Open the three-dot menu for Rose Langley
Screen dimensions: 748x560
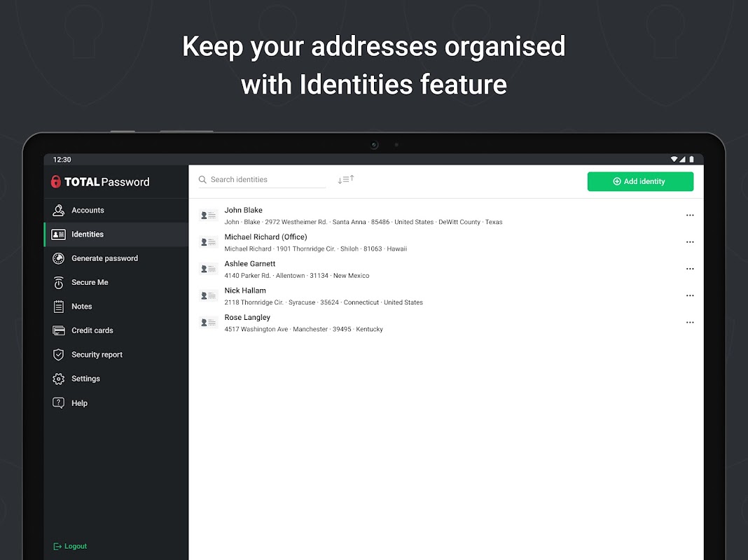[690, 323]
